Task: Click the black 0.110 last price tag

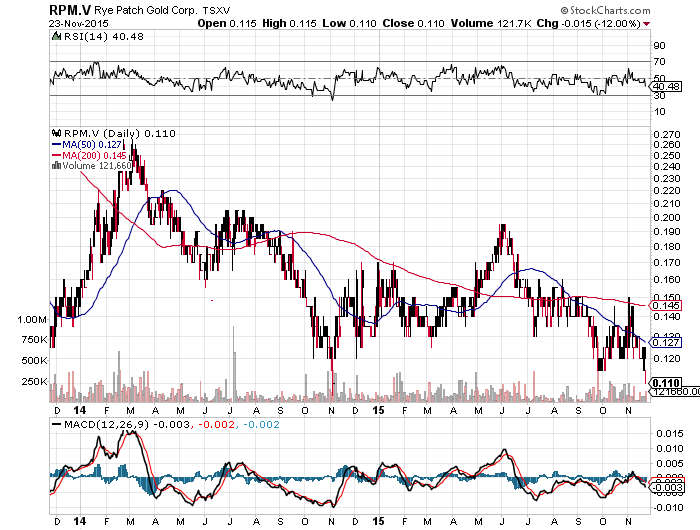Action: point(666,383)
